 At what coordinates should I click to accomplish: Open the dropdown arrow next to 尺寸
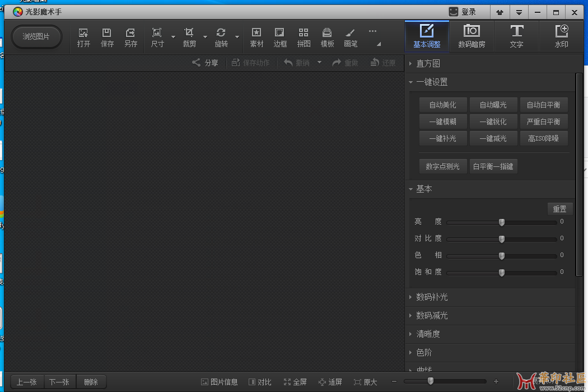pyautogui.click(x=173, y=37)
